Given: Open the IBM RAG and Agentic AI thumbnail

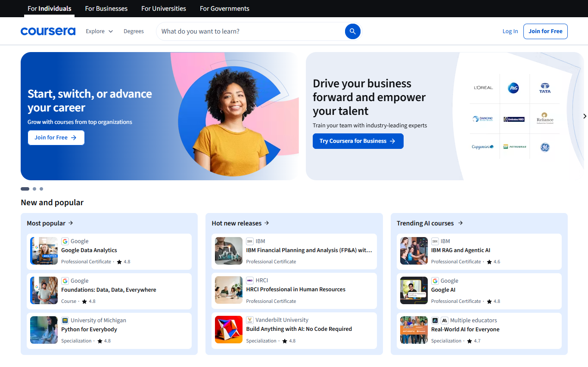Looking at the screenshot, I should click(x=414, y=251).
